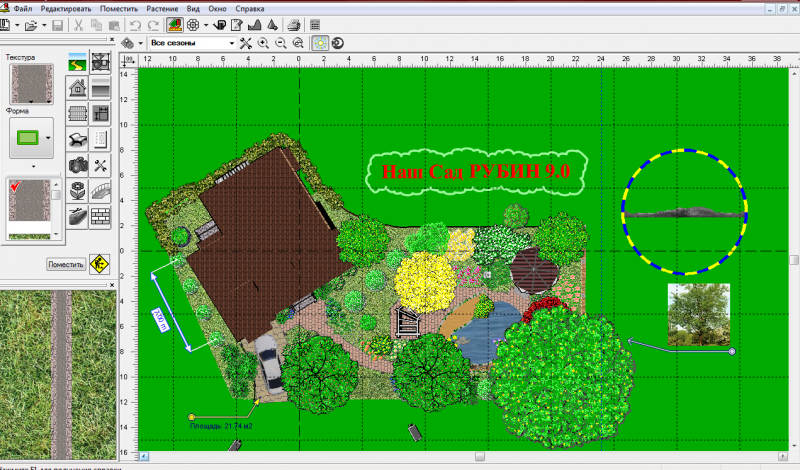Click the yellow construction worker sign icon
The width and height of the screenshot is (800, 470).
(99, 264)
